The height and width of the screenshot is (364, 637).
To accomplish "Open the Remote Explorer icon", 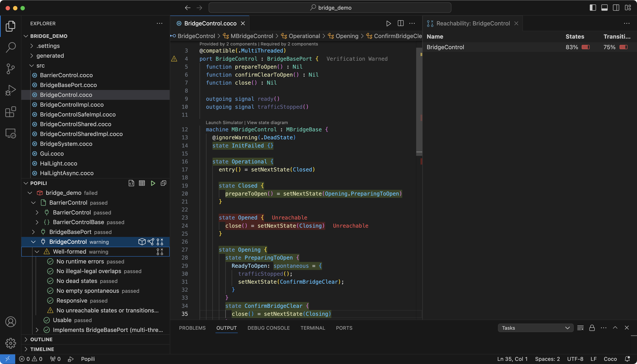I will (x=11, y=133).
